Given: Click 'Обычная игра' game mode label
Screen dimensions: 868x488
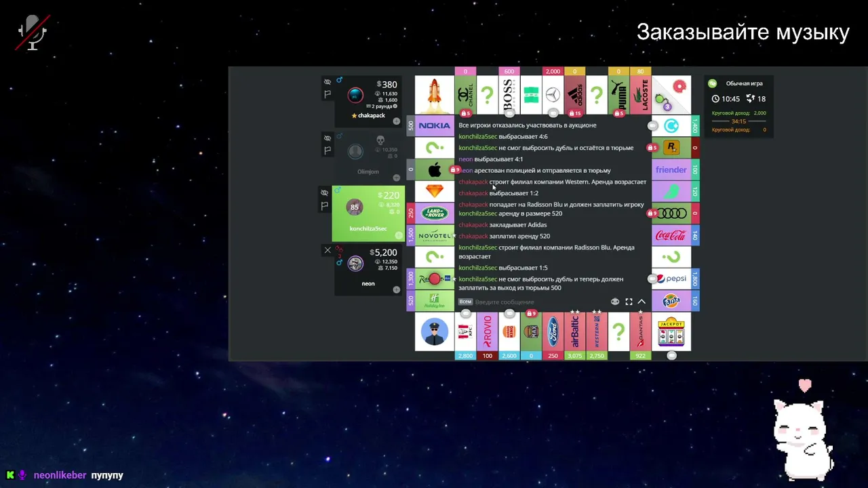Looking at the screenshot, I should 744,83.
